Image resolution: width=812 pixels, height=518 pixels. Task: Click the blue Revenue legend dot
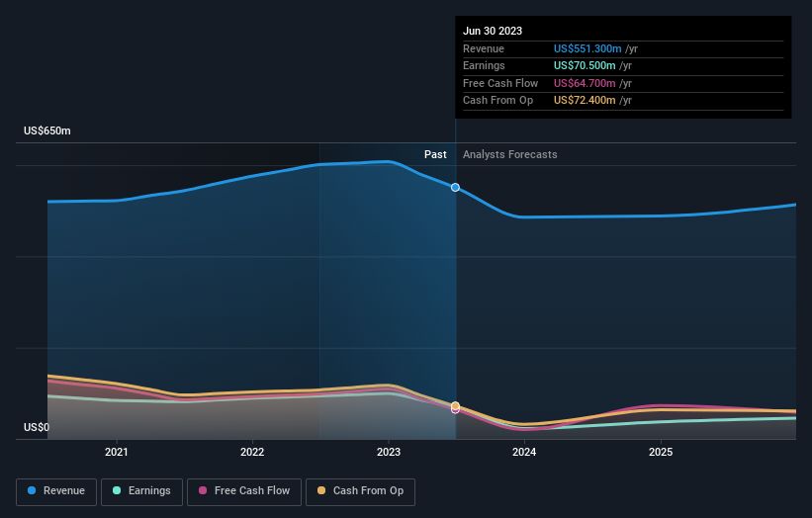32,490
